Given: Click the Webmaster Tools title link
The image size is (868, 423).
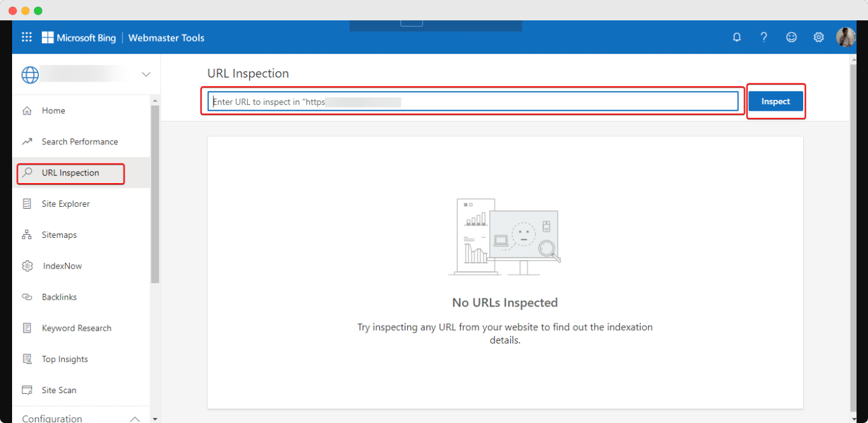Looking at the screenshot, I should pyautogui.click(x=166, y=38).
